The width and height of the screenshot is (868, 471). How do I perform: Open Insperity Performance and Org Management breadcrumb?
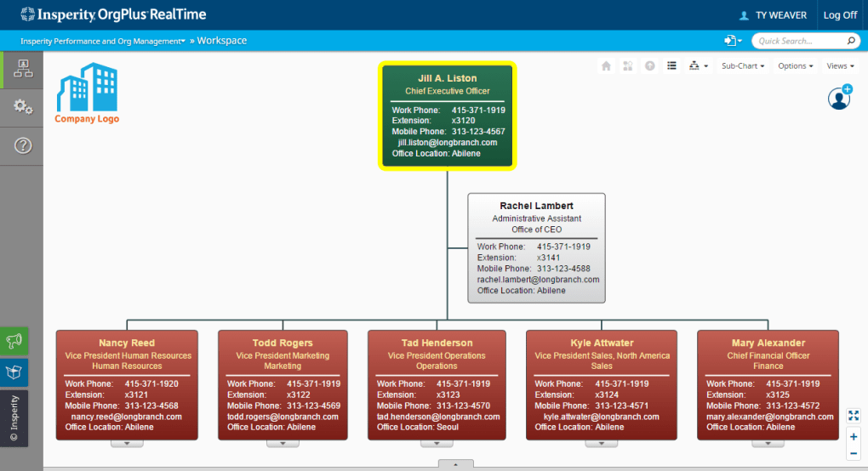click(x=102, y=41)
